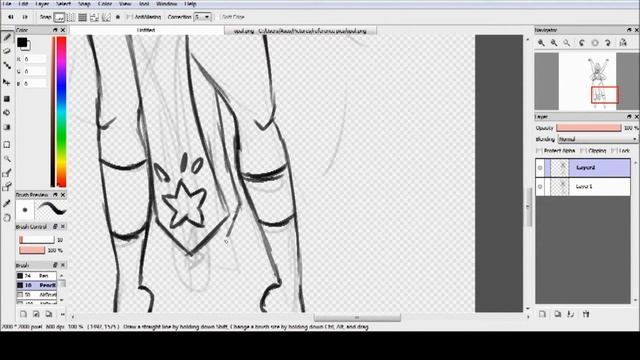Viewport: 640px width, 360px height.
Task: Open the Select menu
Action: 63,4
